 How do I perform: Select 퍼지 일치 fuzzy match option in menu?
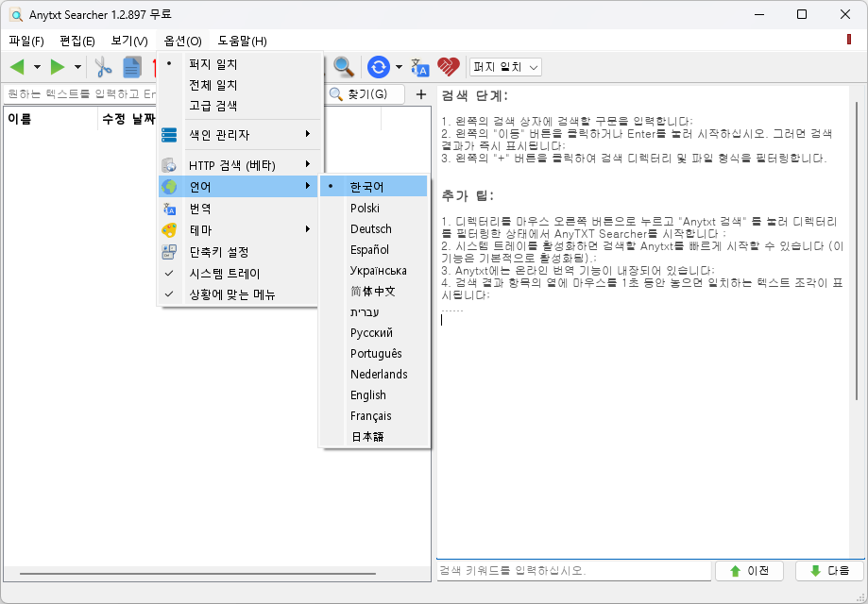point(241,64)
